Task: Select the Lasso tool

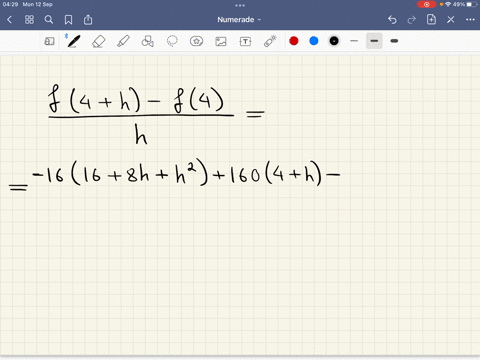Action: click(x=172, y=41)
